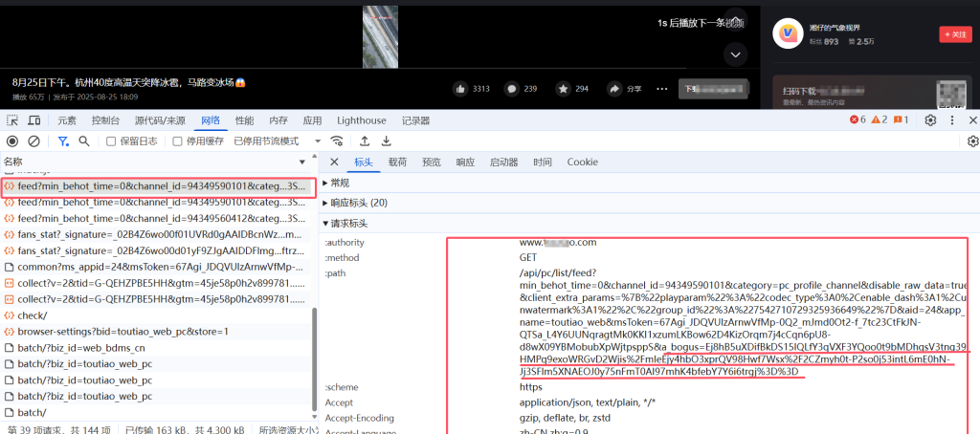This screenshot has height=434, width=980.
Task: Click the import HAR upload icon
Action: click(364, 141)
